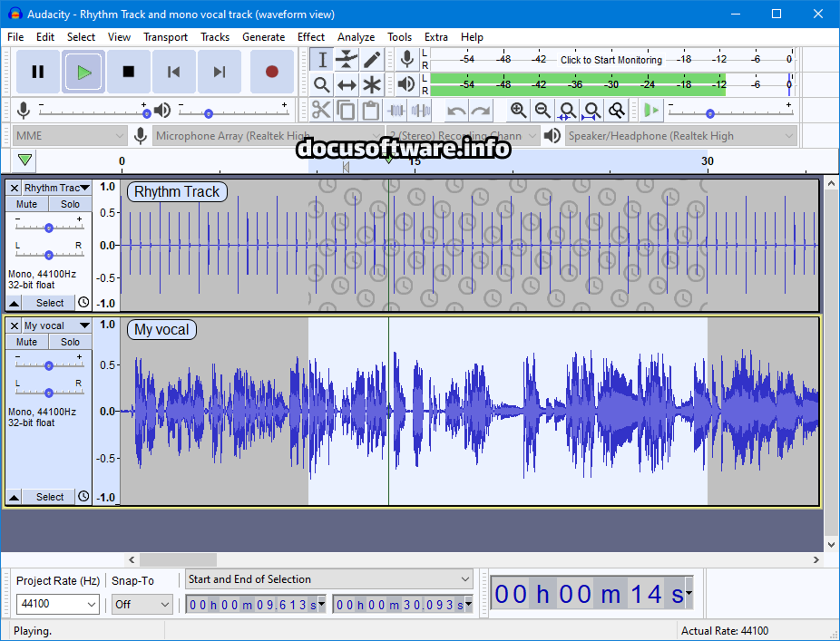Collapse Rhythm Track with up-triangle button
Screen dimensions: 840x641
(x=15, y=303)
